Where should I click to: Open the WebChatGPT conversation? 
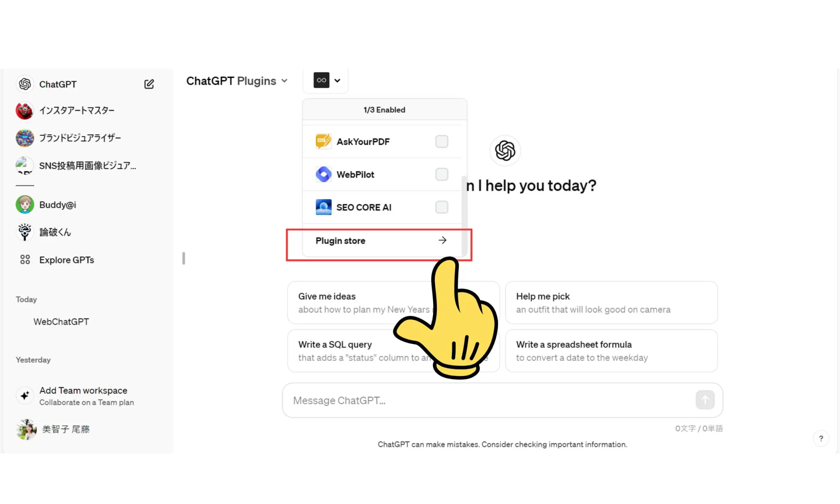click(61, 322)
